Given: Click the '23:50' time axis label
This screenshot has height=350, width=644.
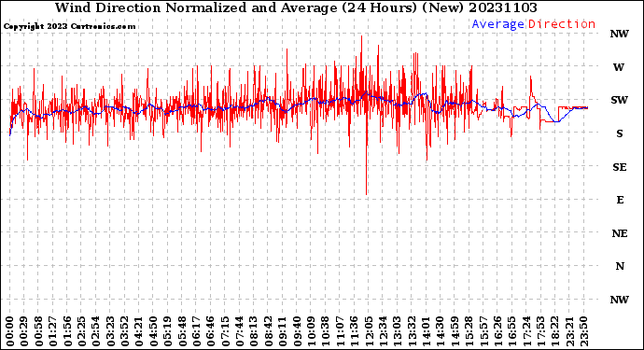Looking at the screenshot, I should point(584,331).
